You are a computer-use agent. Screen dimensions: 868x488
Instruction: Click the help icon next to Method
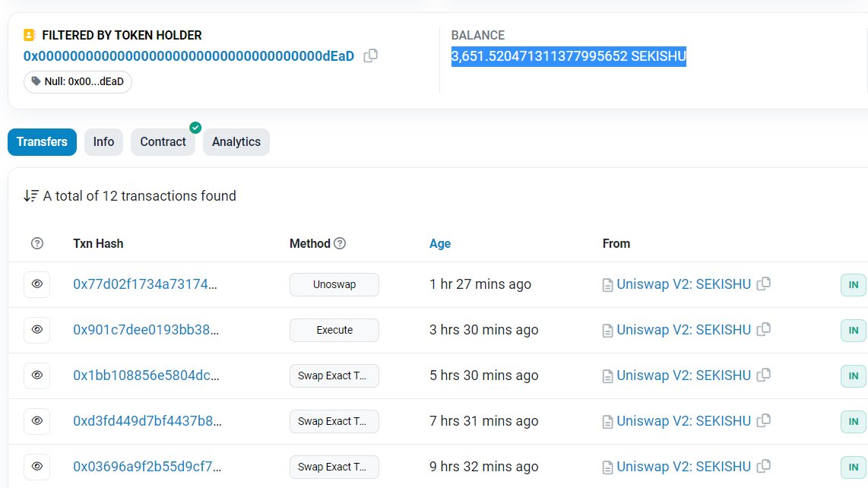(340, 243)
